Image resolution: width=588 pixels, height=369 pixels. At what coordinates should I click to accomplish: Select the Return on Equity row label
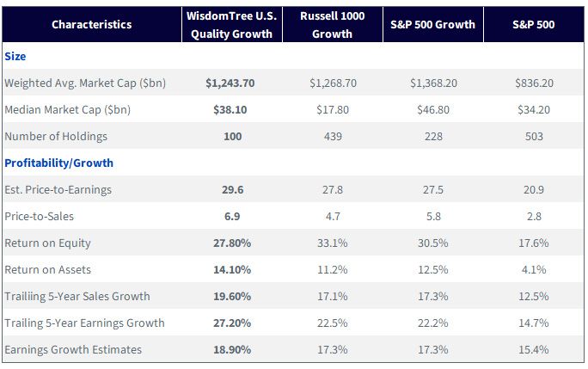pos(47,243)
